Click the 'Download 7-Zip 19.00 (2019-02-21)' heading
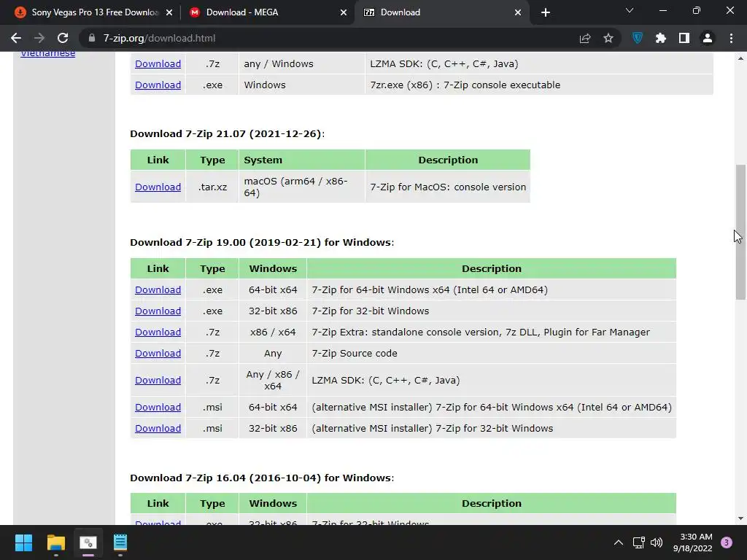The height and width of the screenshot is (560, 747). [262, 242]
